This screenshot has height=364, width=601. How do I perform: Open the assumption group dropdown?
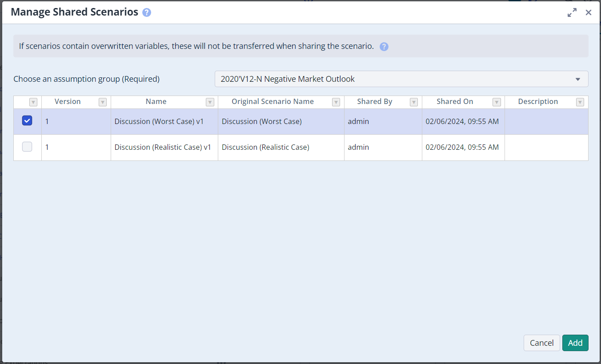pos(396,79)
